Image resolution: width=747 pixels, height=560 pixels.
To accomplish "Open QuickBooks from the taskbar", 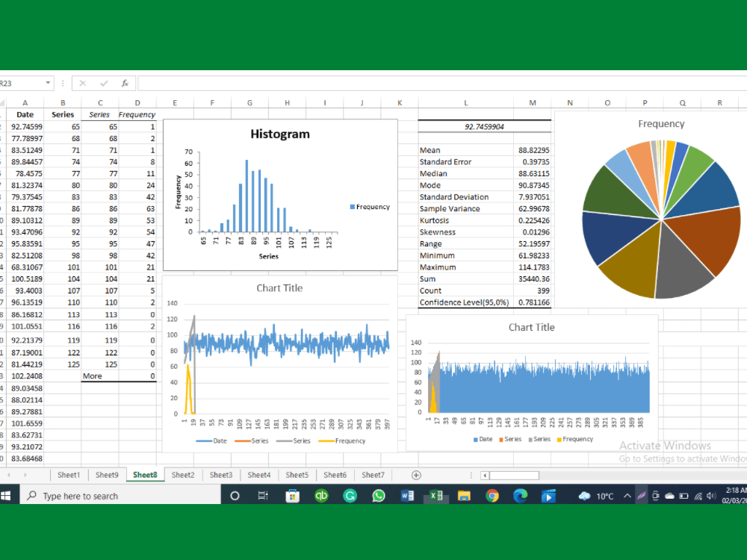I will [321, 495].
